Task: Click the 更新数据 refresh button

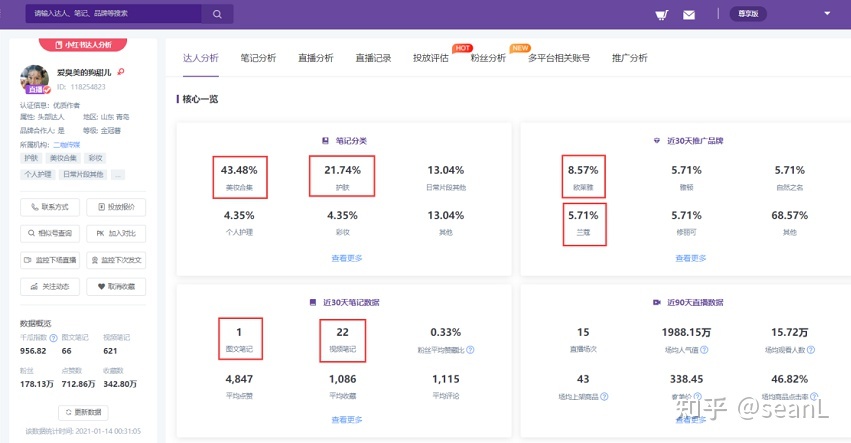Action: (x=83, y=413)
